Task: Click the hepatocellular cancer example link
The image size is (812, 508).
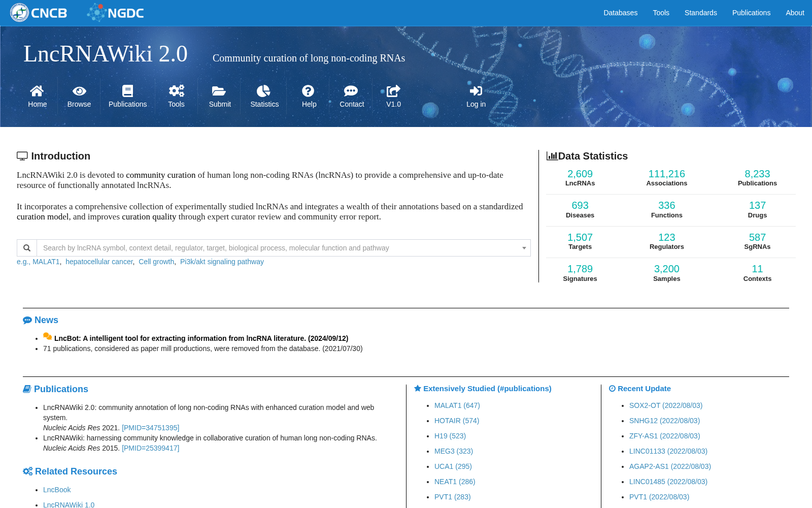Action: (99, 262)
